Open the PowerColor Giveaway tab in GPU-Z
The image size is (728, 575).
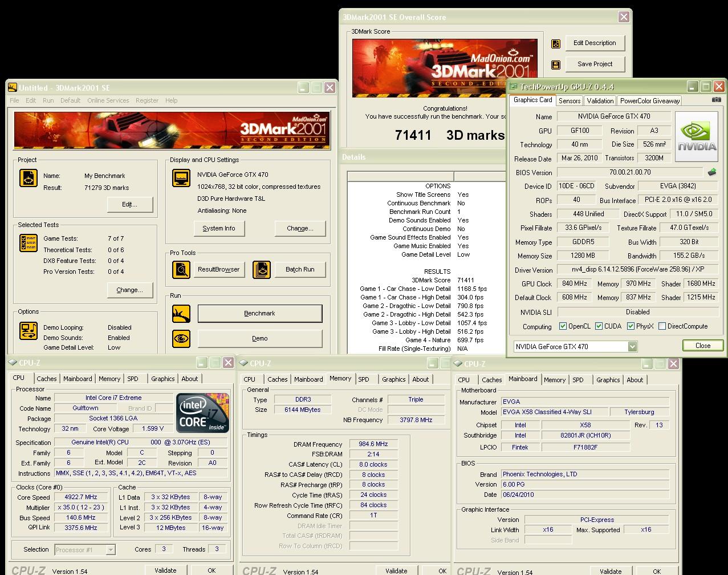pos(650,101)
